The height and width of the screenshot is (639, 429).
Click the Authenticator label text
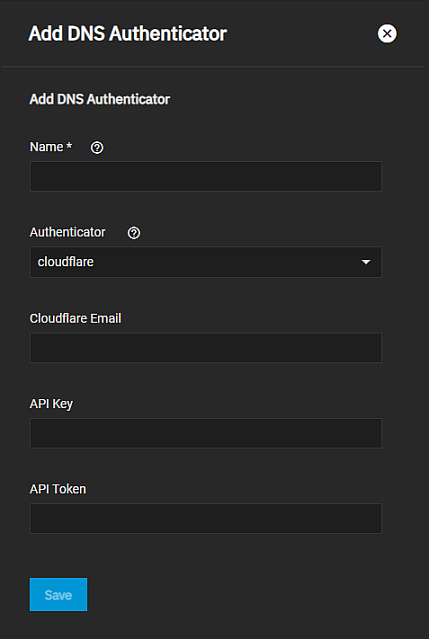pyautogui.click(x=68, y=232)
